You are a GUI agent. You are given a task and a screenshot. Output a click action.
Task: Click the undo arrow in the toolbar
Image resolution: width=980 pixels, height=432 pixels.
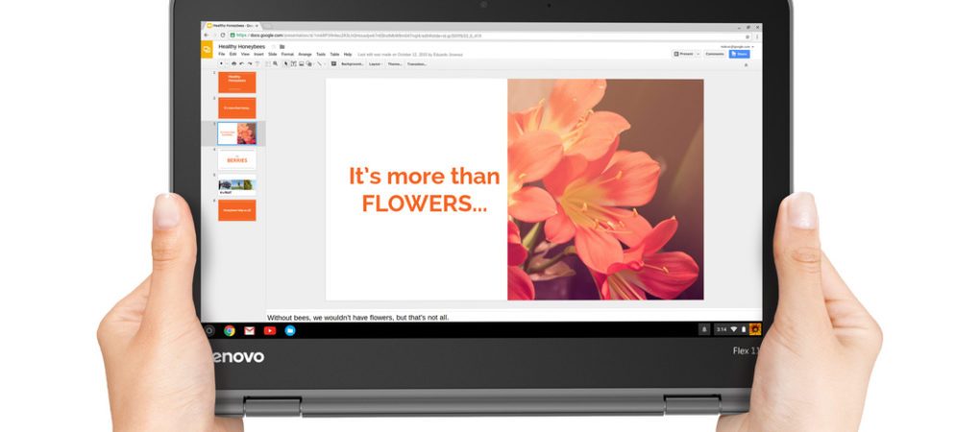241,63
